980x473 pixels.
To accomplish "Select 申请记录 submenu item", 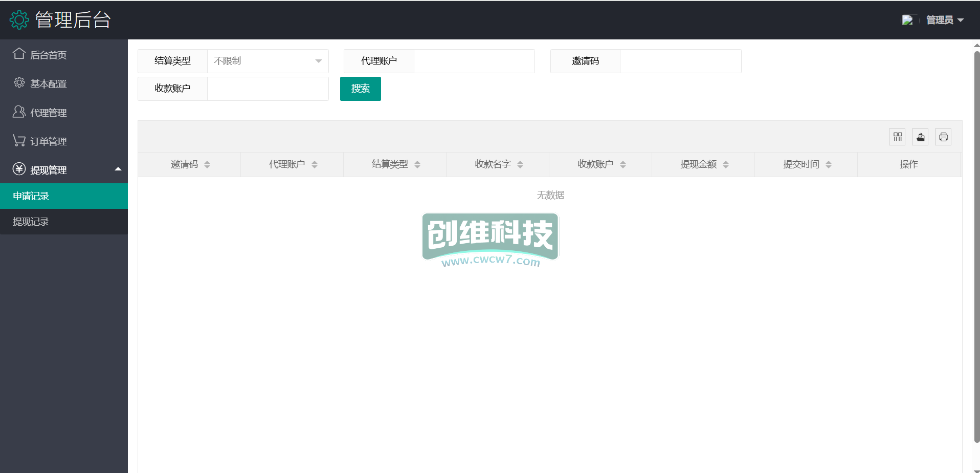I will (x=31, y=196).
